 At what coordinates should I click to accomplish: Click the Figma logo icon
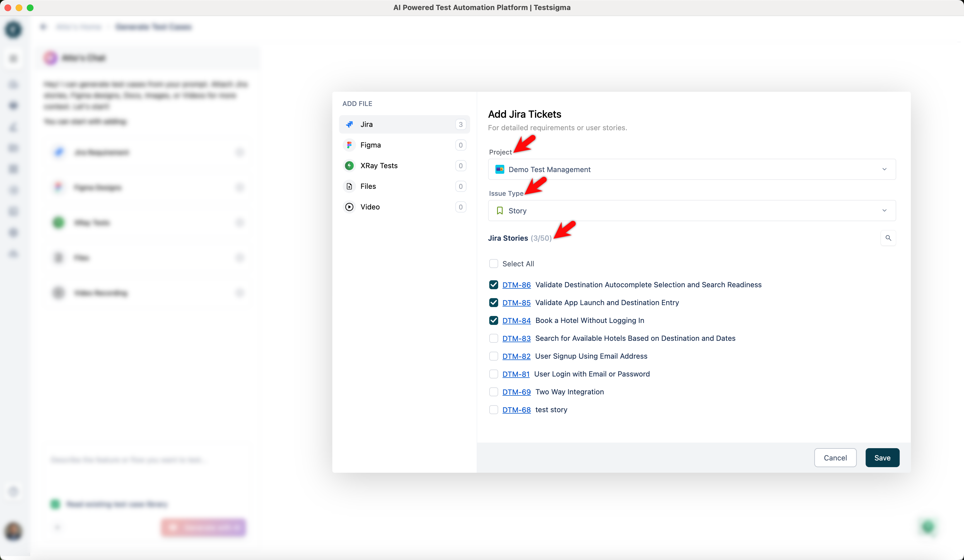point(349,145)
